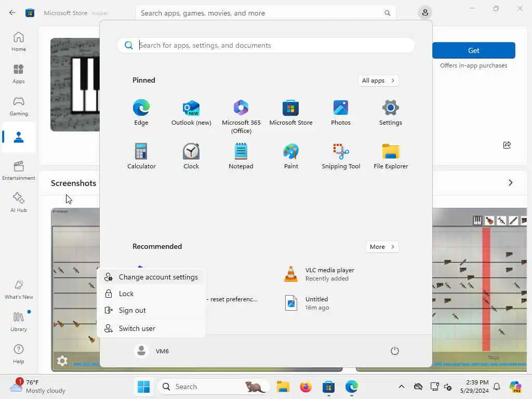Launch Paint pinned app
The width and height of the screenshot is (532, 399).
[x=291, y=156]
